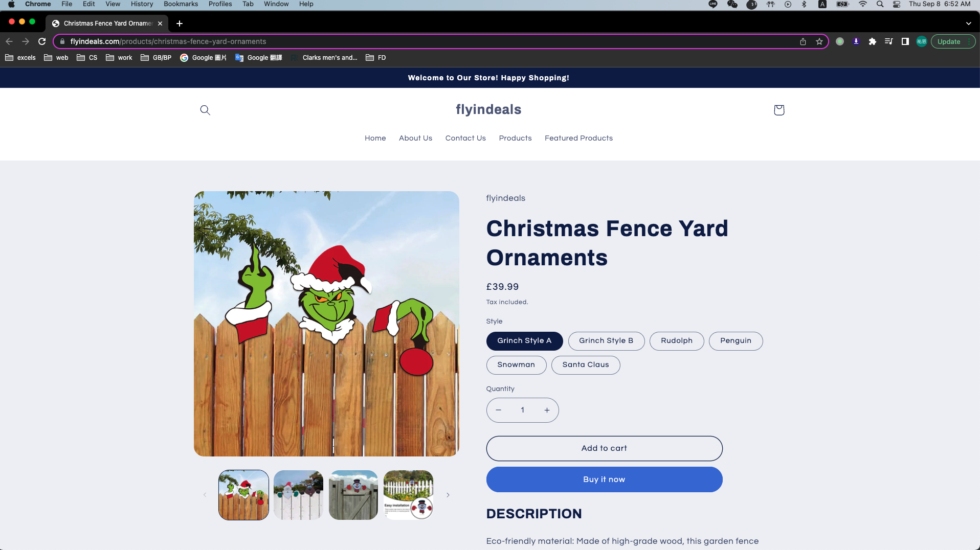The width and height of the screenshot is (980, 550).
Task: Open the Bookmarks menu
Action: [x=181, y=4]
